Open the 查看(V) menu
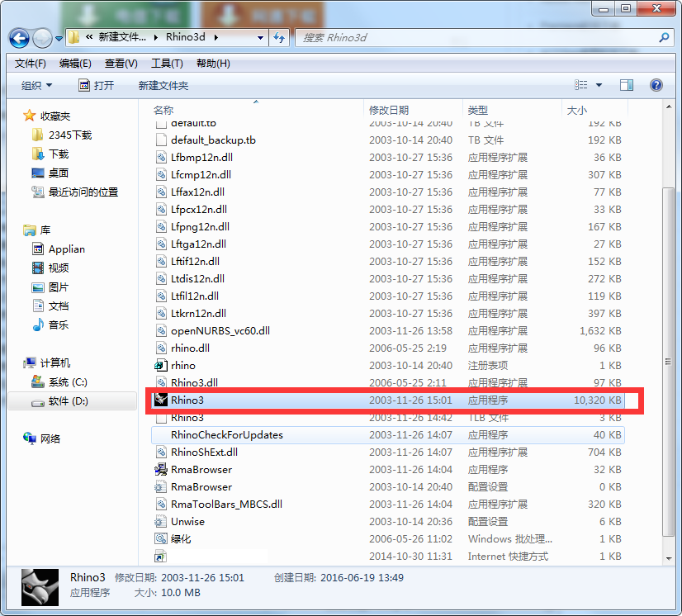 [121, 64]
